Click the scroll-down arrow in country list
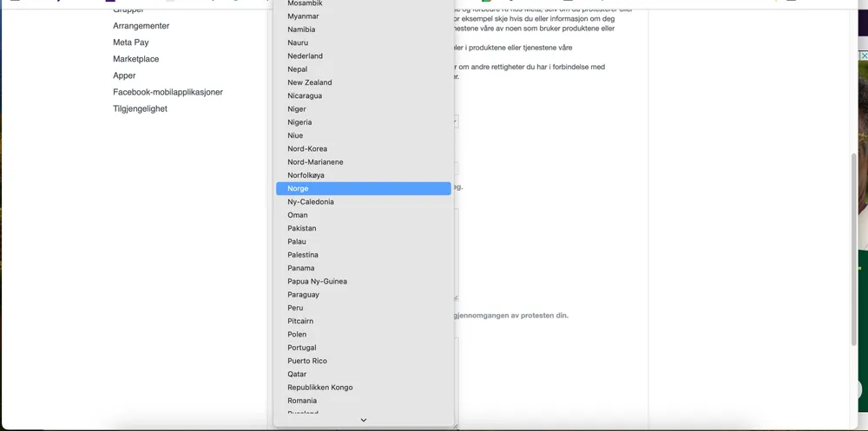This screenshot has height=431, width=868. [x=363, y=421]
